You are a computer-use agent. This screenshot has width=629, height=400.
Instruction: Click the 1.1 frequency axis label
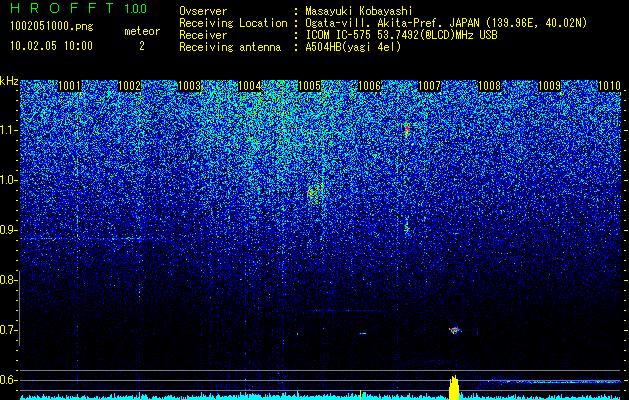click(9, 130)
